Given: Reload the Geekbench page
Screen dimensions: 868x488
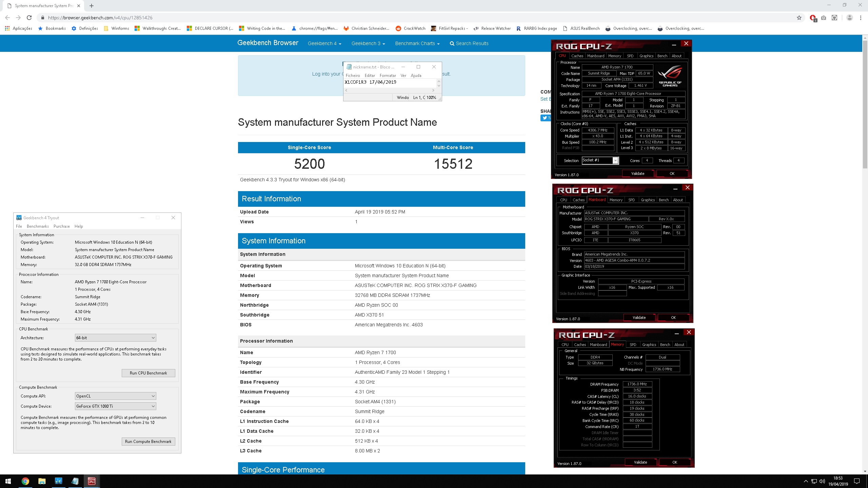Looking at the screenshot, I should pos(29,18).
